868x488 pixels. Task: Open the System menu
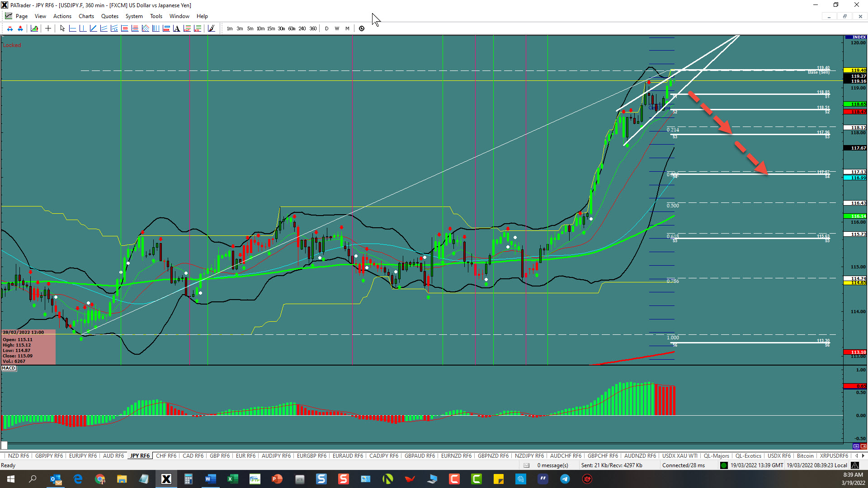[134, 16]
